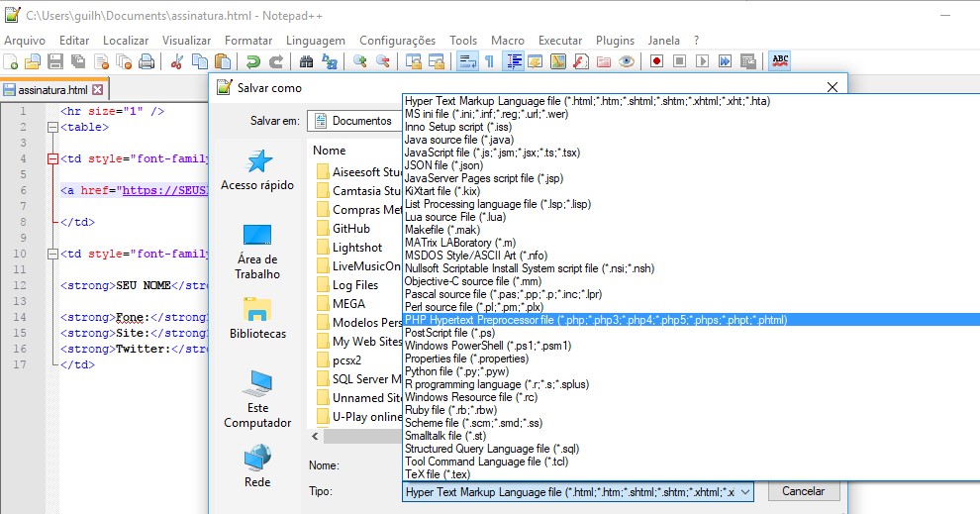980x514 pixels.
Task: Click the Print toolbar icon
Action: click(147, 61)
